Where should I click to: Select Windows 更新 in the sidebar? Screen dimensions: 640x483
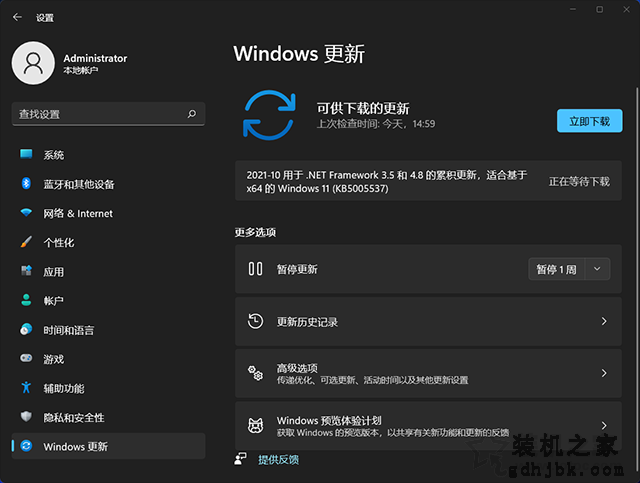pyautogui.click(x=108, y=446)
